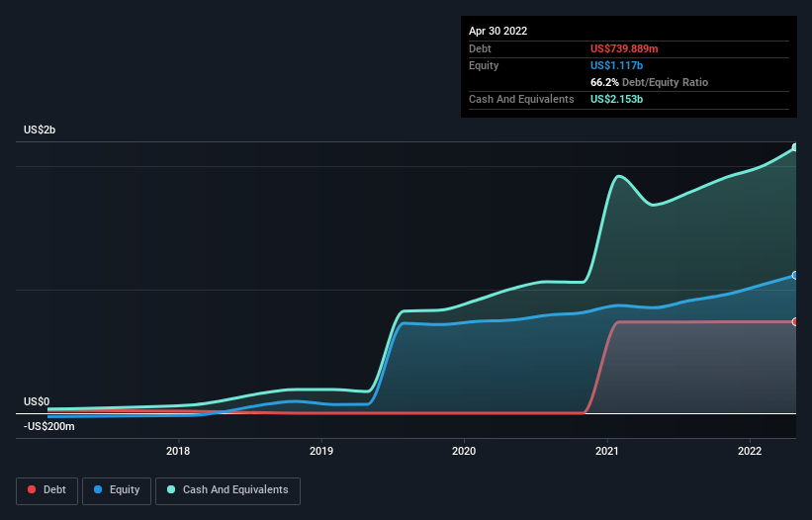The image size is (812, 520).
Task: Click the US$739.889m debt value
Action: click(x=624, y=48)
